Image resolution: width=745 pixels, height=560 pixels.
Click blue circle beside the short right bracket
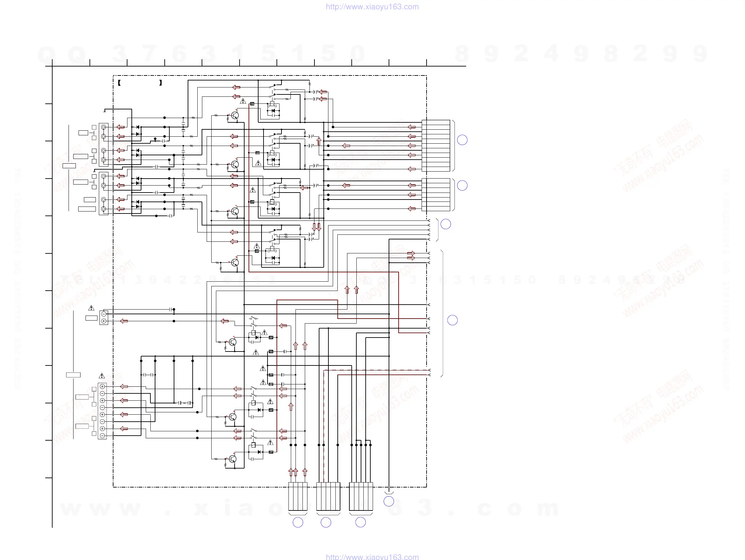[446, 224]
